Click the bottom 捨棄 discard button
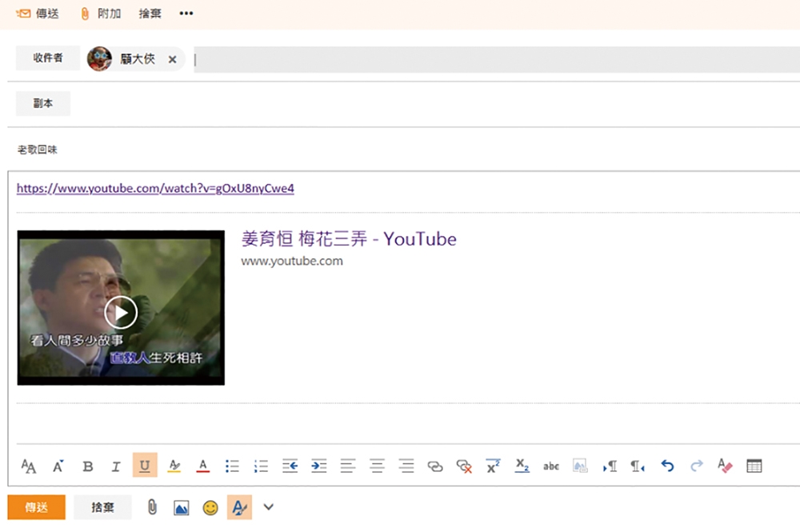 (x=102, y=507)
